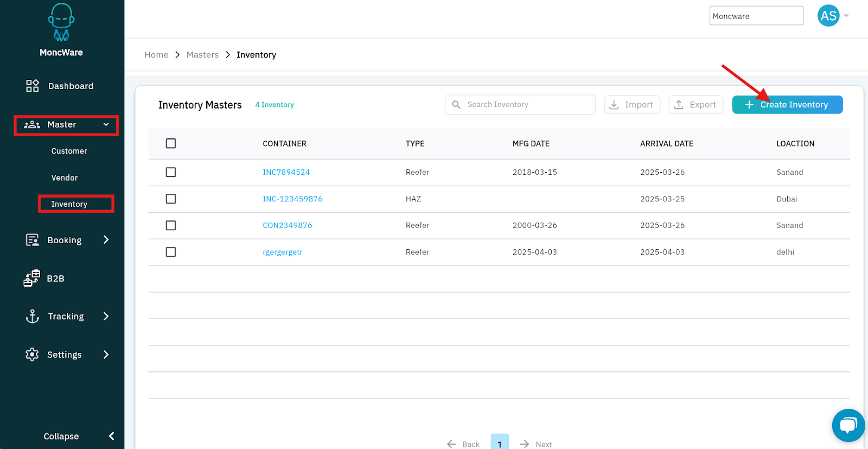Click the 2018-03-15 MFG date cell
The width and height of the screenshot is (868, 449).
pyautogui.click(x=535, y=172)
